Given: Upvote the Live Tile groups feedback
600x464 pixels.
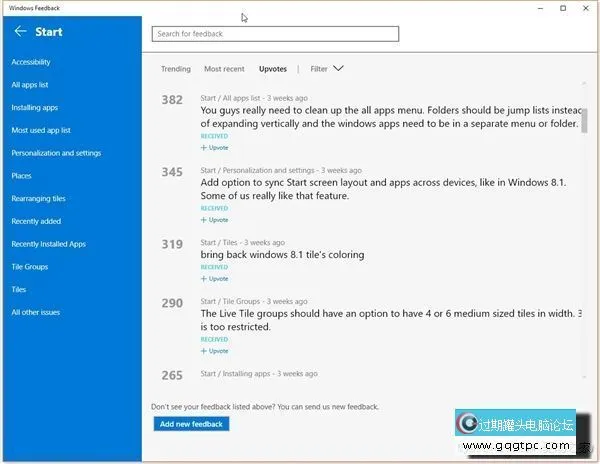Looking at the screenshot, I should coord(215,351).
